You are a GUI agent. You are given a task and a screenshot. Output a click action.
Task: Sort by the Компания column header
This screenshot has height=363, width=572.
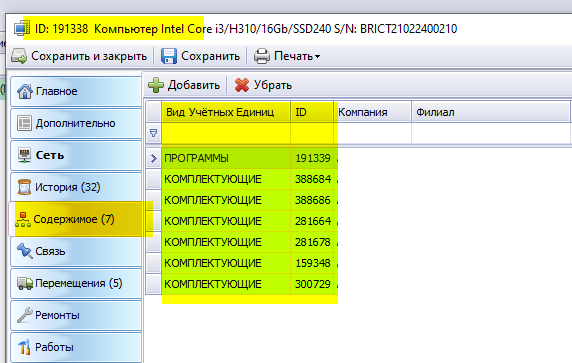tap(373, 112)
